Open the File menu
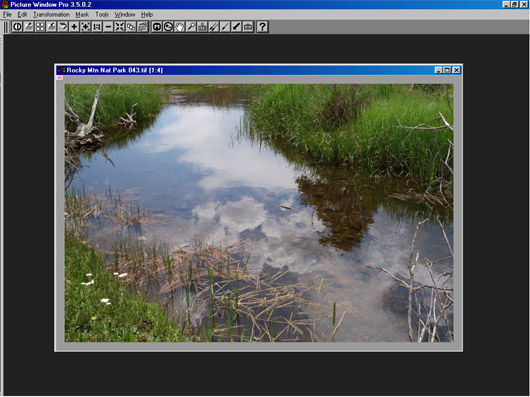The height and width of the screenshot is (397, 530). pos(7,15)
